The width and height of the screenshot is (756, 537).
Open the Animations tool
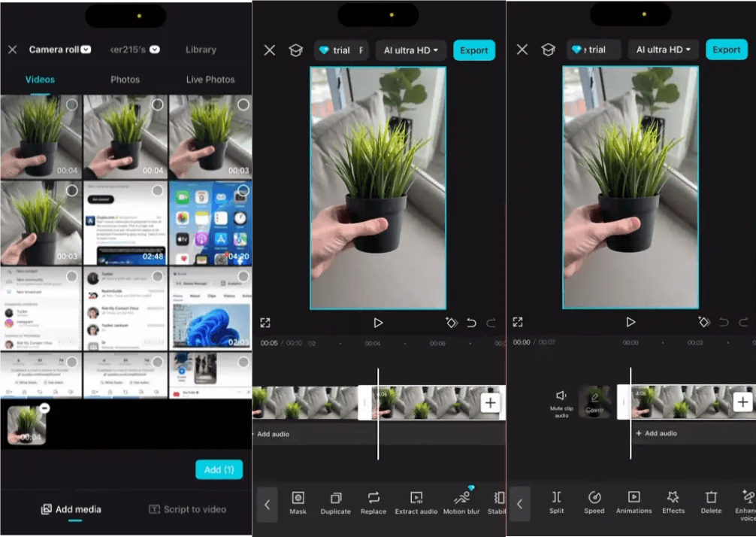tap(634, 497)
